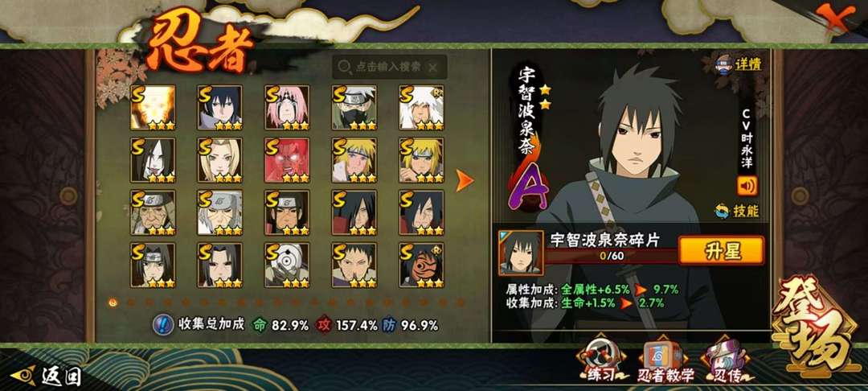
Task: Open the 详情 details icon
Action: (x=739, y=64)
